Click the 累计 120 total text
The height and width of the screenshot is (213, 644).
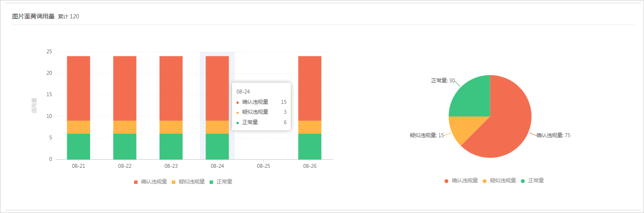click(x=68, y=16)
